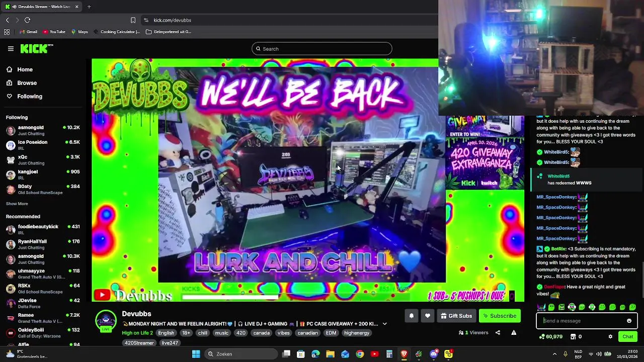Open RSKx recommended channel

click(43, 289)
